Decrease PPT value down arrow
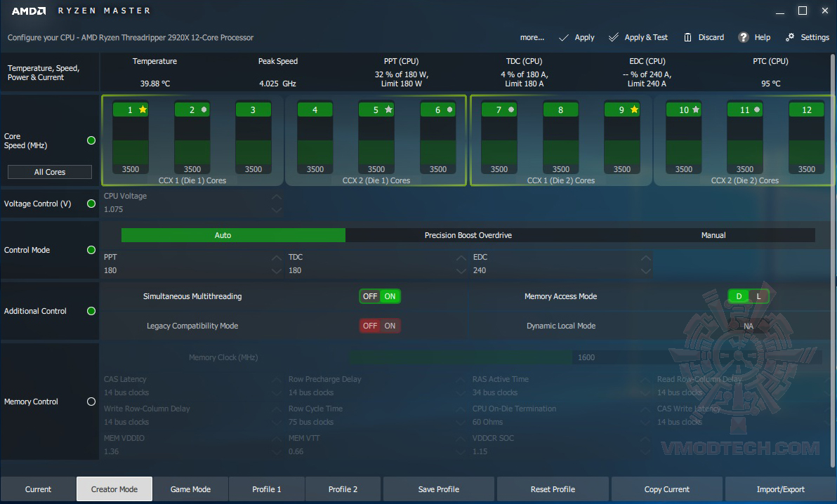Image resolution: width=837 pixels, height=504 pixels. tap(276, 271)
